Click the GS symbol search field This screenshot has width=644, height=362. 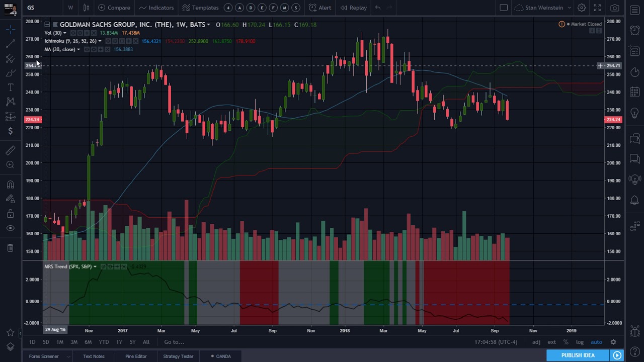coord(43,8)
